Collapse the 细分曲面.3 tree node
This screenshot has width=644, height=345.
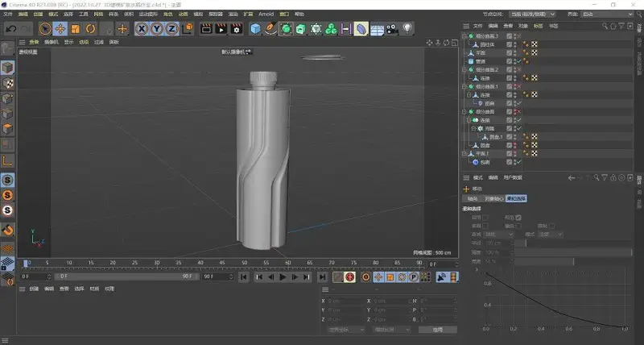tap(464, 36)
